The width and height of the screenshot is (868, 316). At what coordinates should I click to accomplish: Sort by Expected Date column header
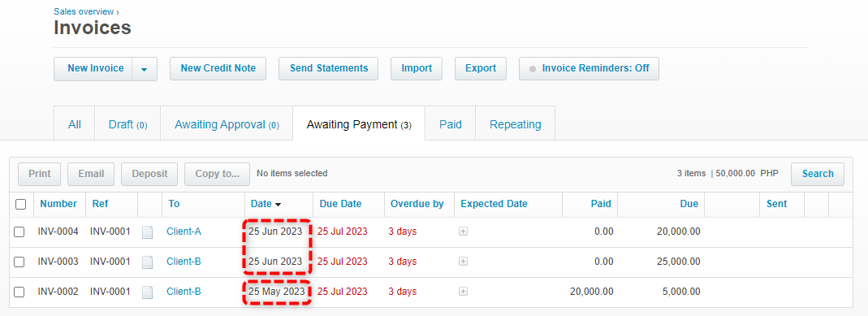click(x=494, y=204)
